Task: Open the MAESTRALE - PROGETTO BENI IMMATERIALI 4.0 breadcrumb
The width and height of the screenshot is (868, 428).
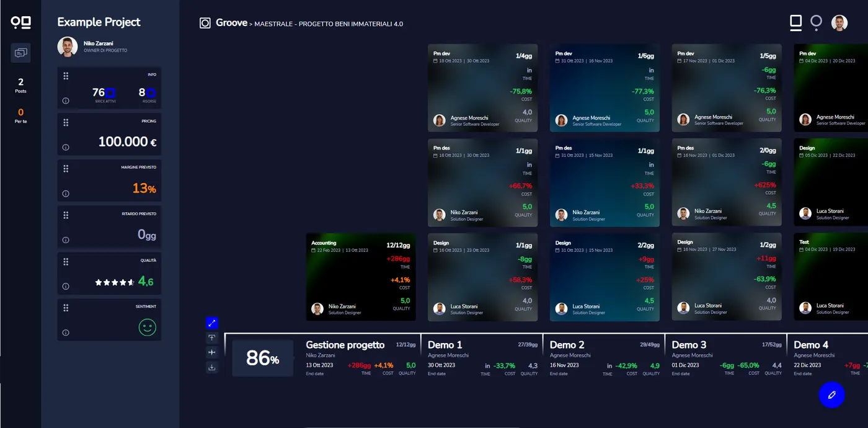Action: tap(329, 24)
